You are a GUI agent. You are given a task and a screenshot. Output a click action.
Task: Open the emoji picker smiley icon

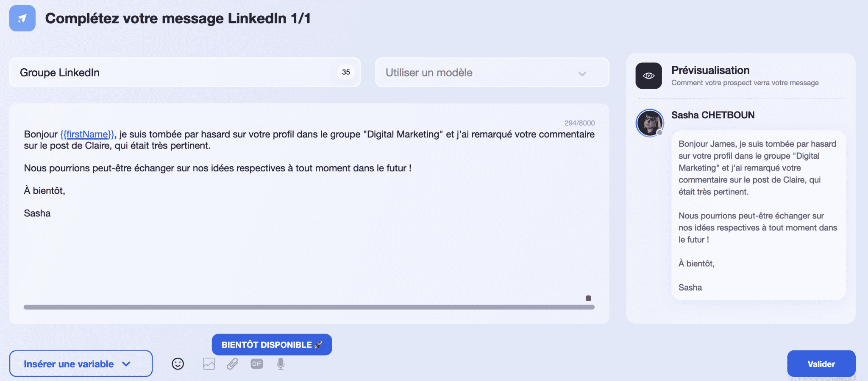178,364
